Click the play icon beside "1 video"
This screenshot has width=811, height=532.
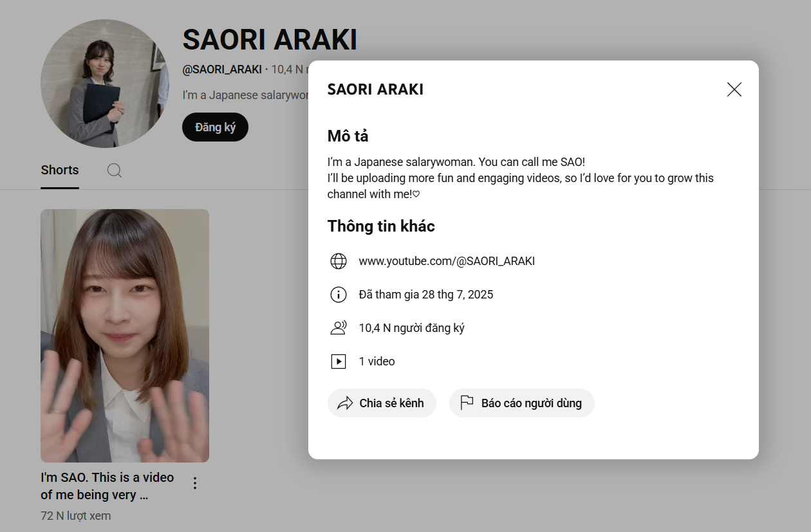point(339,362)
